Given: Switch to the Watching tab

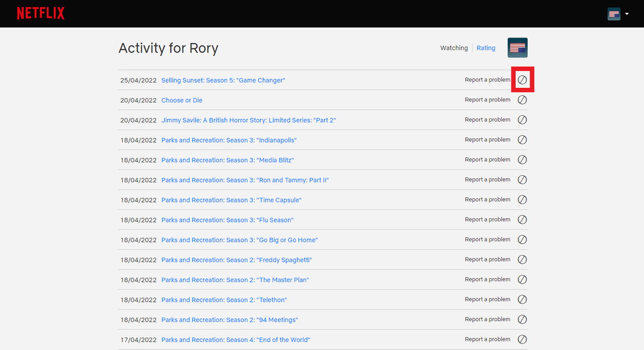Looking at the screenshot, I should click(x=454, y=48).
